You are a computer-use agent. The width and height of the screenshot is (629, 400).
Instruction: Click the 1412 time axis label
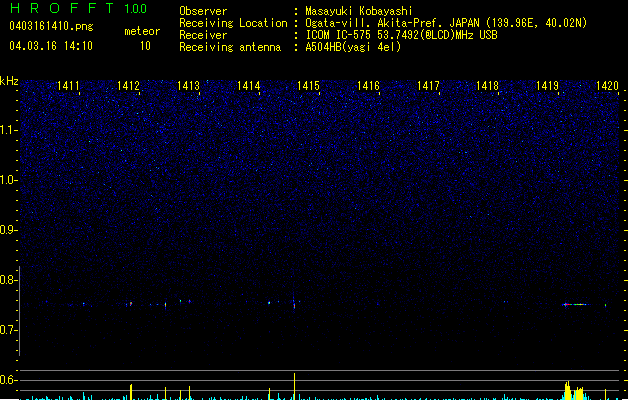coord(128,86)
